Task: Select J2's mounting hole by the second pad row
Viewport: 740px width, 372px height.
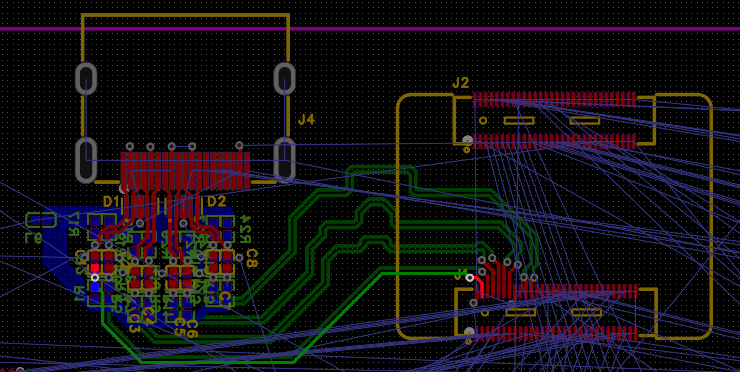Action: tap(467, 141)
